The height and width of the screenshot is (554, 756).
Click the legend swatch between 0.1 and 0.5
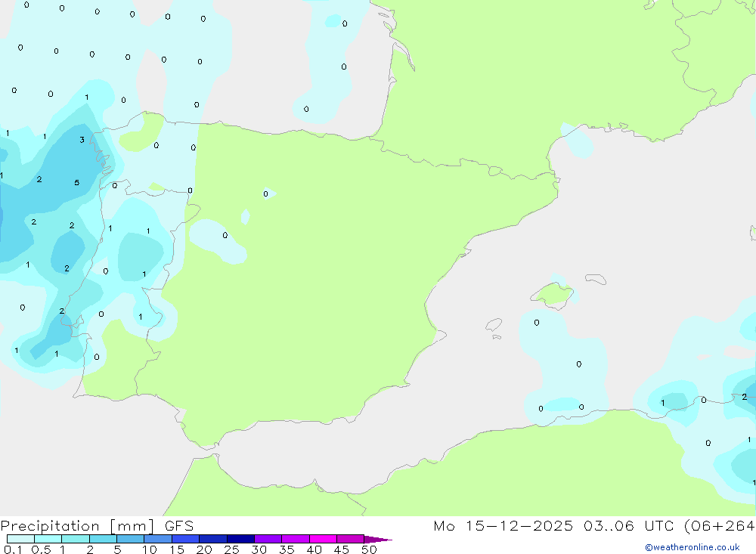[x=20, y=539]
